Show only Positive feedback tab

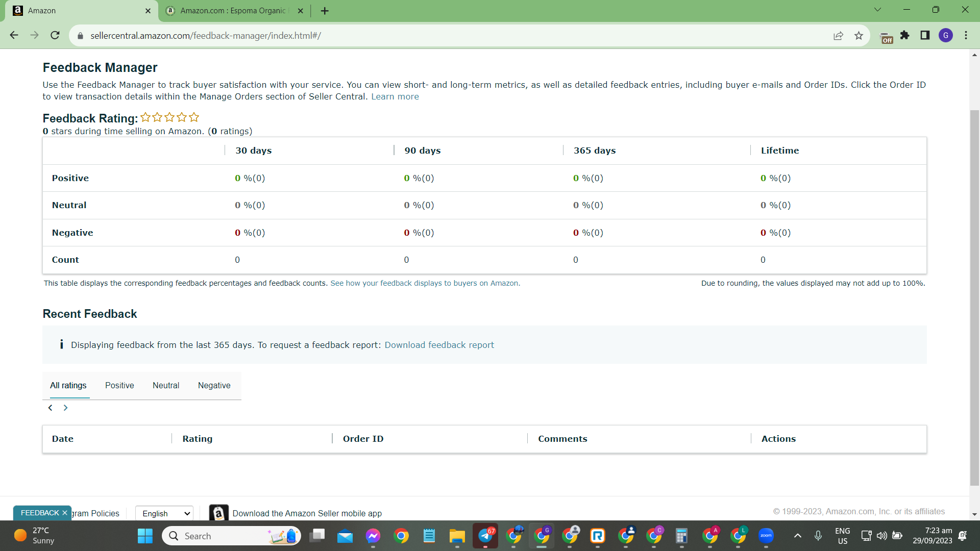tap(119, 386)
